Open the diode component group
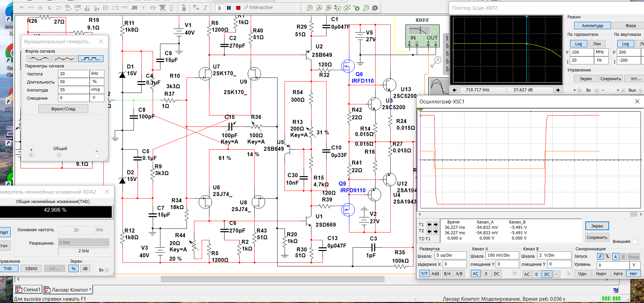This screenshot has height=303, width=644. (40, 8)
